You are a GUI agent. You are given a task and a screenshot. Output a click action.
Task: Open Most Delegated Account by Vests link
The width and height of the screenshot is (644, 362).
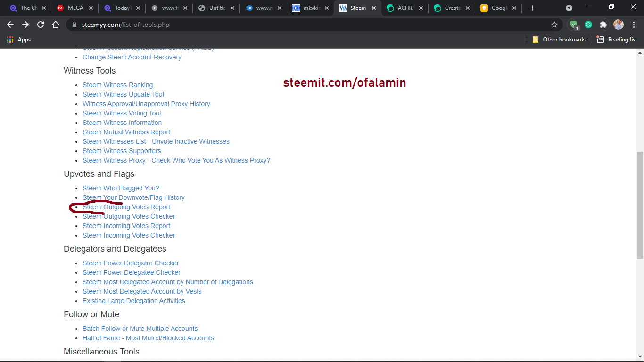click(142, 291)
